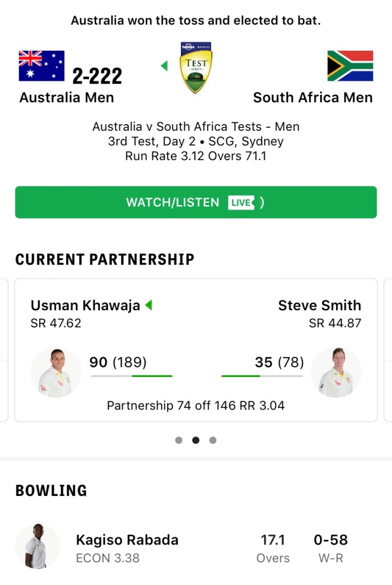Tap the 2-222 Australia score
392x585 pixels.
pyautogui.click(x=97, y=76)
